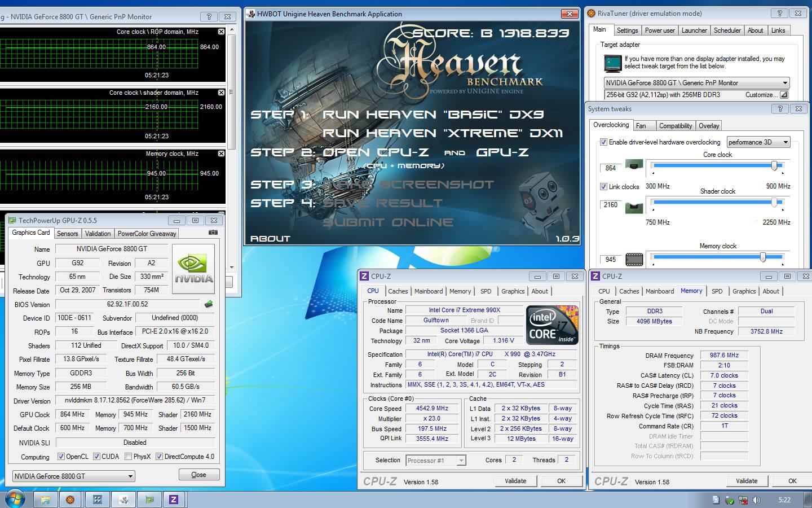The width and height of the screenshot is (812, 508).
Task: Open the Power user tab in RivaTuner
Action: click(x=660, y=30)
